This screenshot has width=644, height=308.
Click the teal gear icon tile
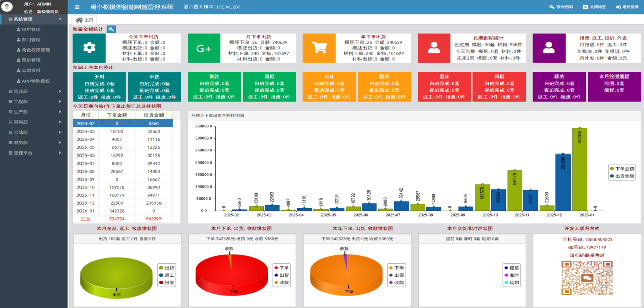tap(89, 48)
